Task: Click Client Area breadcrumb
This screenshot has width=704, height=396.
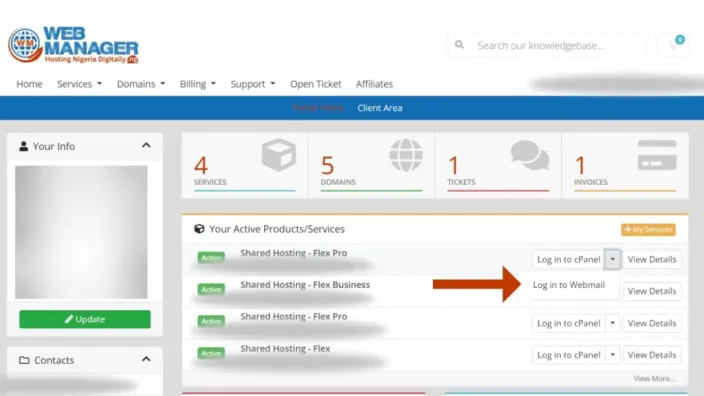Action: [x=380, y=108]
